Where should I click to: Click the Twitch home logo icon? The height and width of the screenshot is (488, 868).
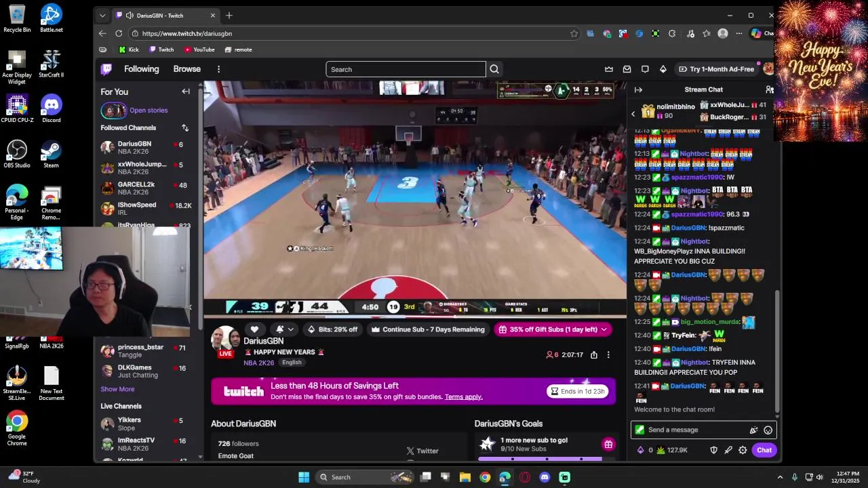[x=106, y=69]
